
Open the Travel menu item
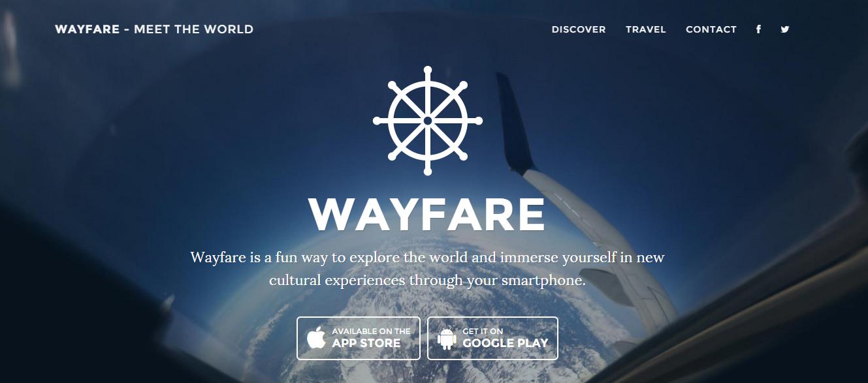pos(646,29)
